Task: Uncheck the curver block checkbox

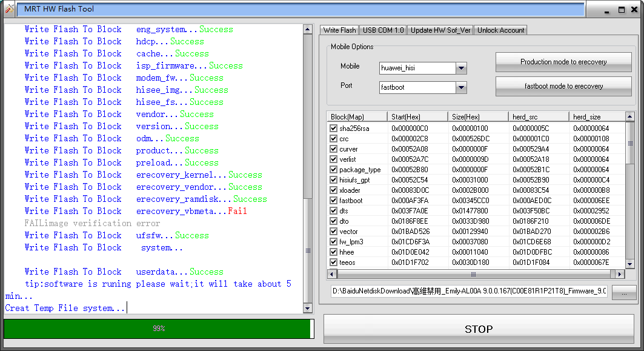Action: [x=333, y=149]
